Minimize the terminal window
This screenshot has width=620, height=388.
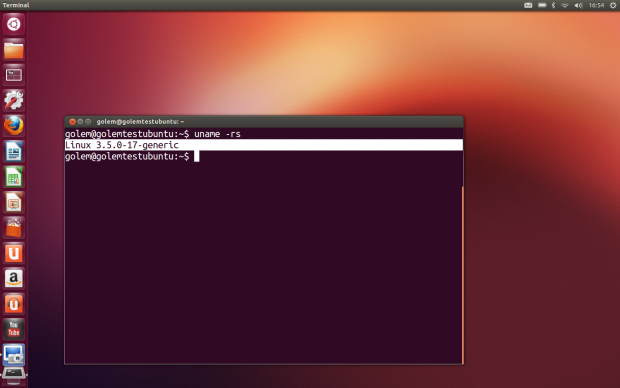pos(80,122)
